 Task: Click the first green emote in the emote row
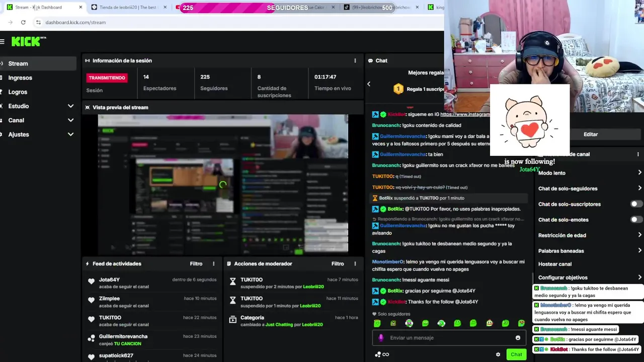click(x=377, y=323)
